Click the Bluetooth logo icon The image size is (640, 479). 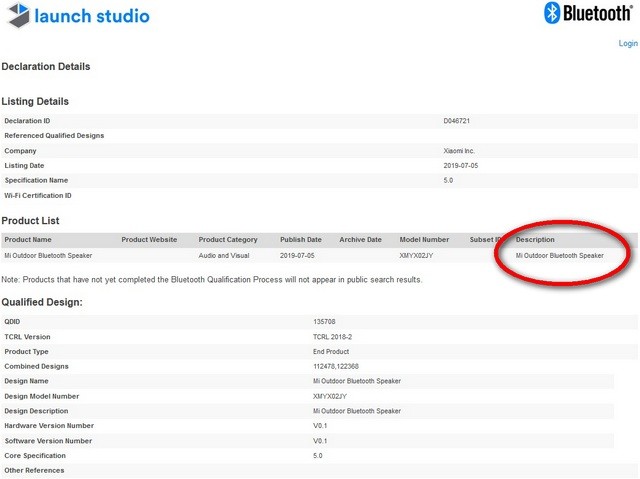(x=552, y=13)
